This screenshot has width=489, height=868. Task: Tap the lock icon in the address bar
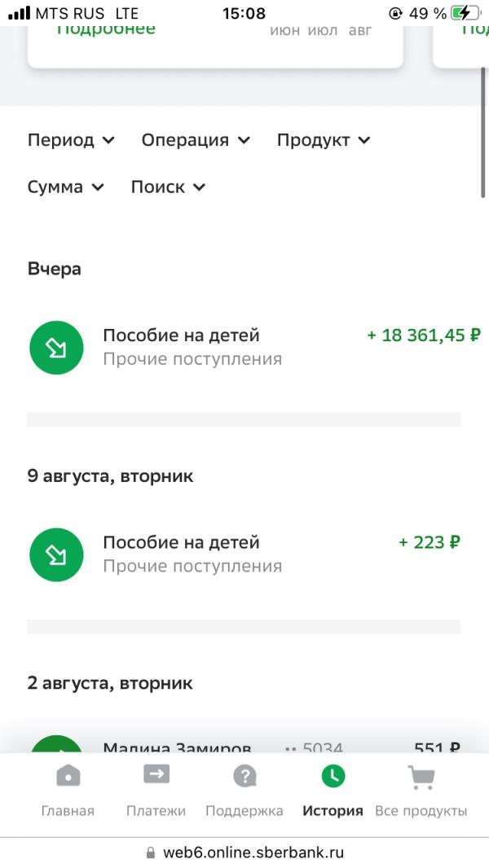click(x=151, y=853)
